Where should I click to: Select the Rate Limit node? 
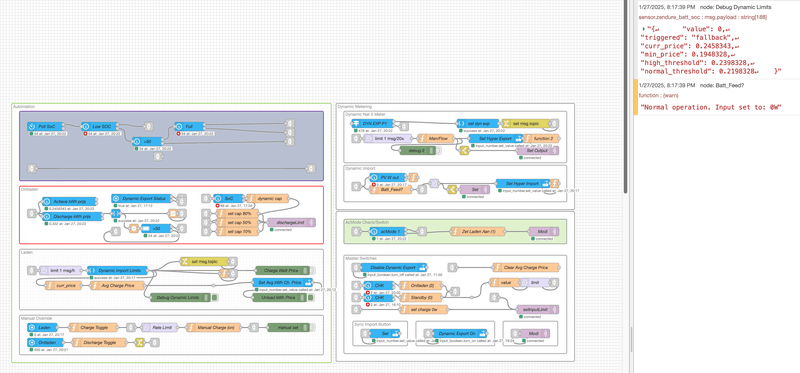(159, 327)
